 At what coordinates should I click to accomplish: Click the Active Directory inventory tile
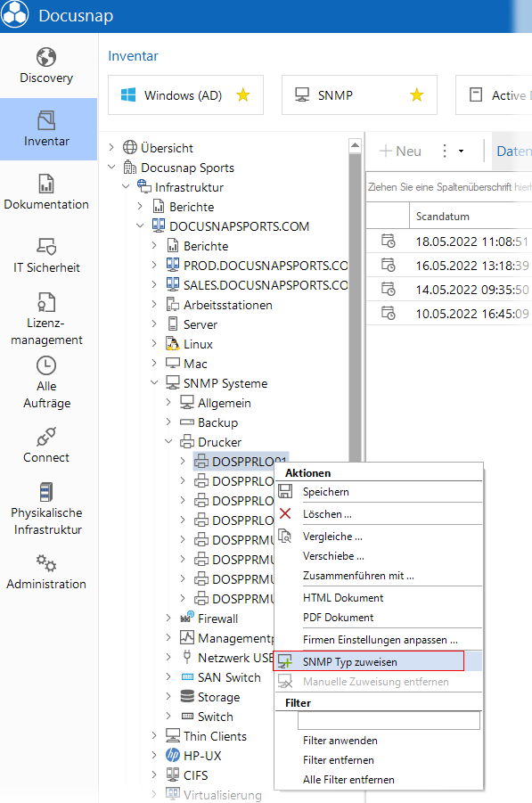pyautogui.click(x=494, y=95)
